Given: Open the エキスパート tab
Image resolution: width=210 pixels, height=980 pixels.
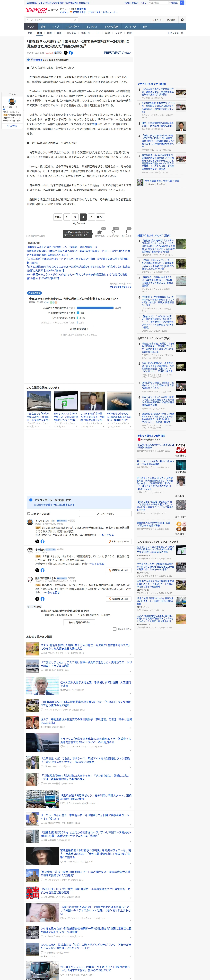Looking at the screenshot, I should [x=72, y=27].
